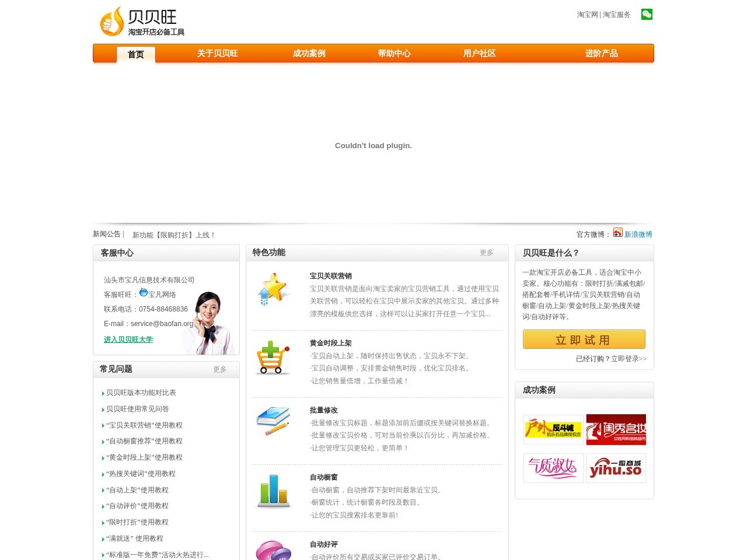Open "自动上架"使用教程

[137, 490]
